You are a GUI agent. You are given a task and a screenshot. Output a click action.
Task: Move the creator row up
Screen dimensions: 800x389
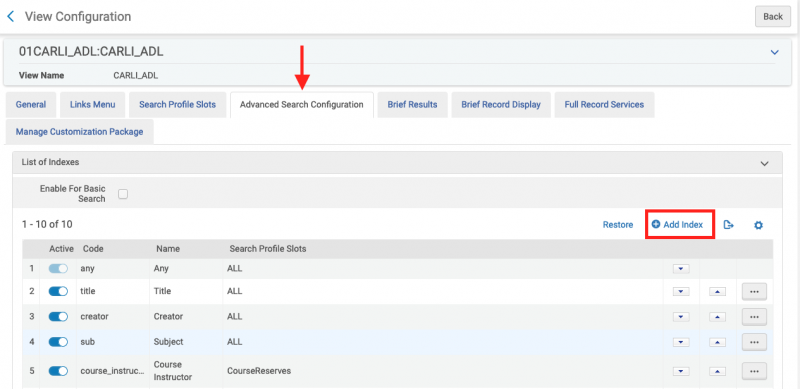pos(717,317)
